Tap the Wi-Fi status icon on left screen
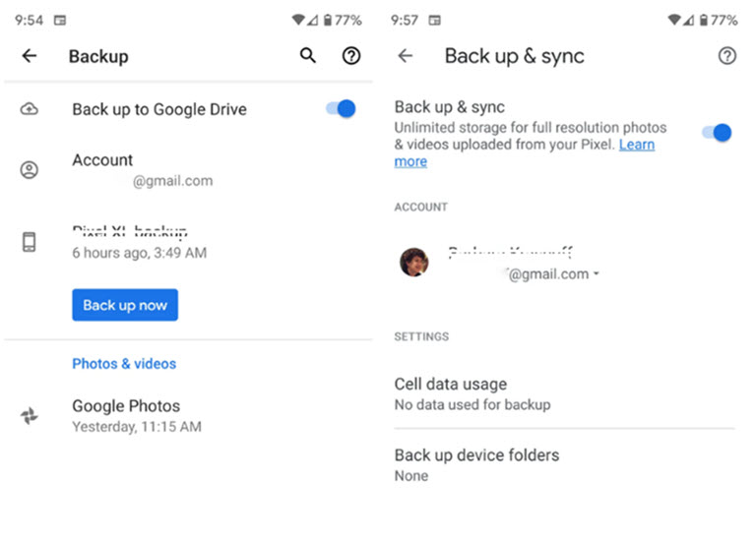Image resolution: width=756 pixels, height=541 pixels. click(x=298, y=20)
